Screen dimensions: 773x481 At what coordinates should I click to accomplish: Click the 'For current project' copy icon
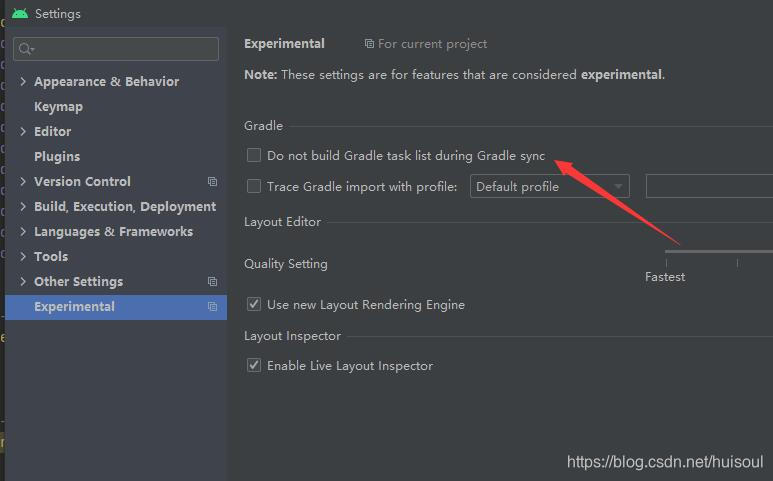(369, 44)
